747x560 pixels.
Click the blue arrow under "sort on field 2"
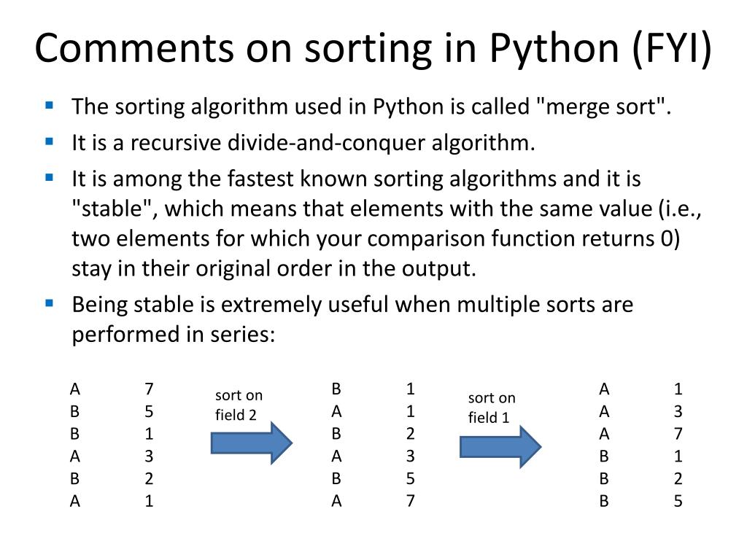click(x=252, y=443)
